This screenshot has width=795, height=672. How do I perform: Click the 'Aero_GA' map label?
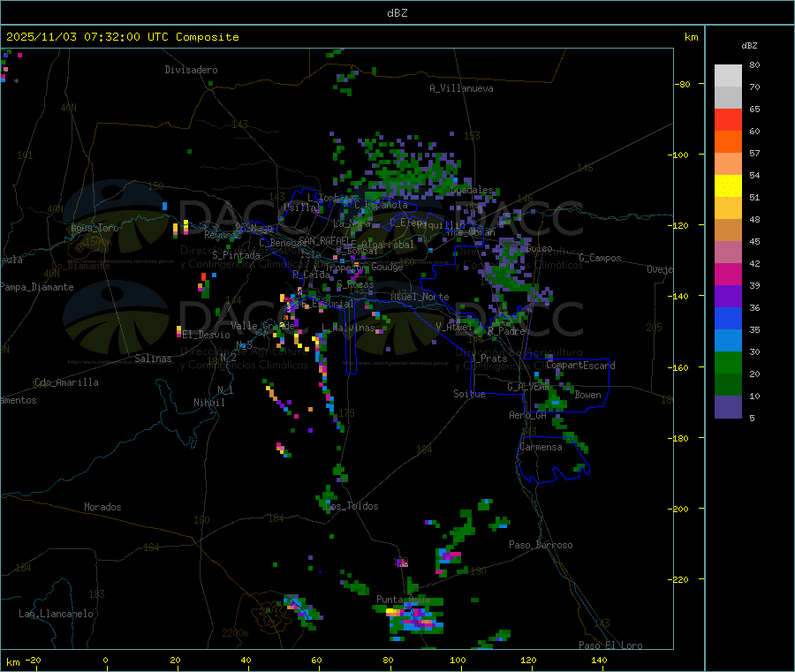pos(527,415)
